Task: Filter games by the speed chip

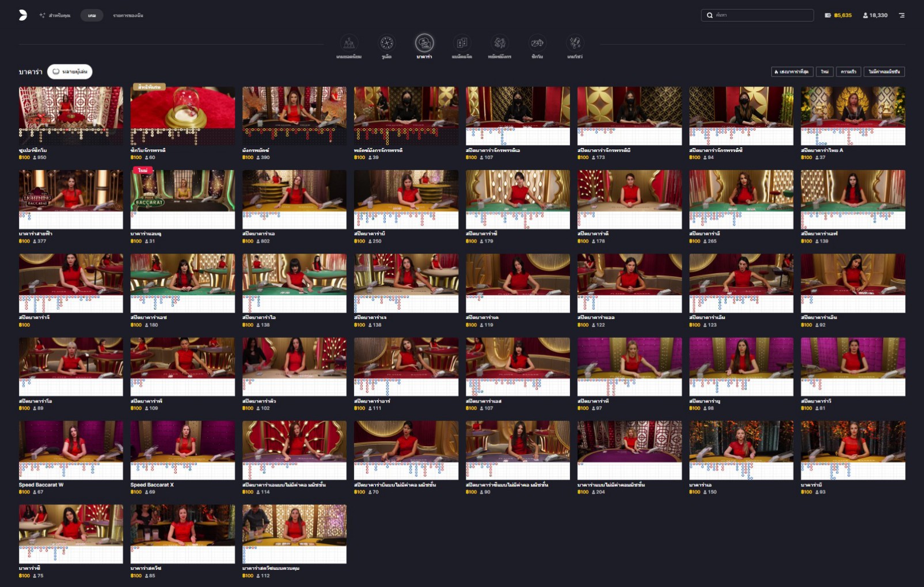Action: click(848, 72)
